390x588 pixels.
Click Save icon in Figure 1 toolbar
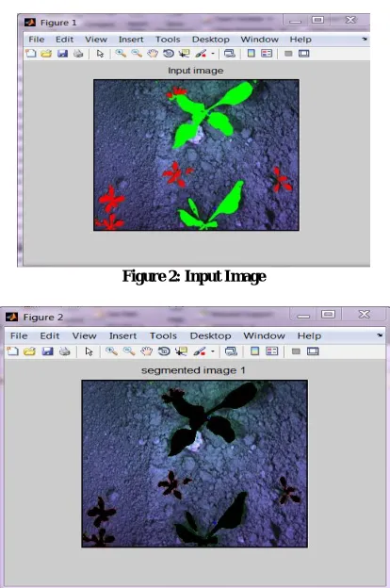(62, 54)
